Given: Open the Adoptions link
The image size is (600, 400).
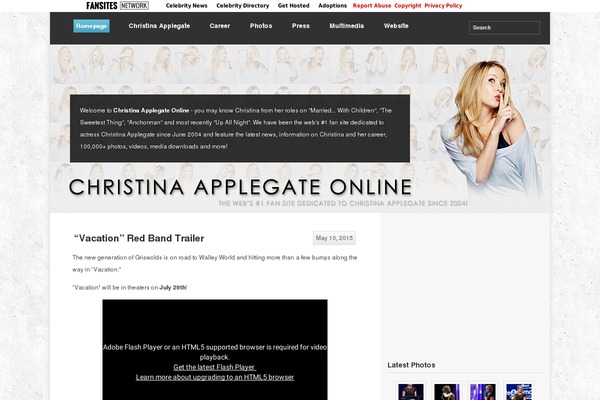Looking at the screenshot, I should (333, 6).
